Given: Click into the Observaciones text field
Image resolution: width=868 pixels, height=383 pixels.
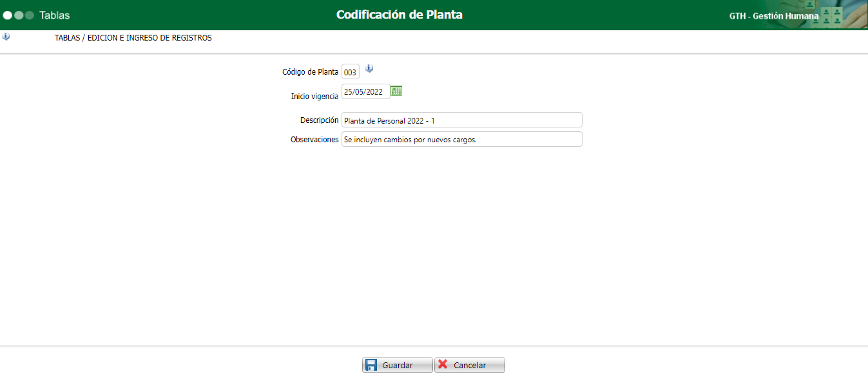Looking at the screenshot, I should [x=462, y=139].
